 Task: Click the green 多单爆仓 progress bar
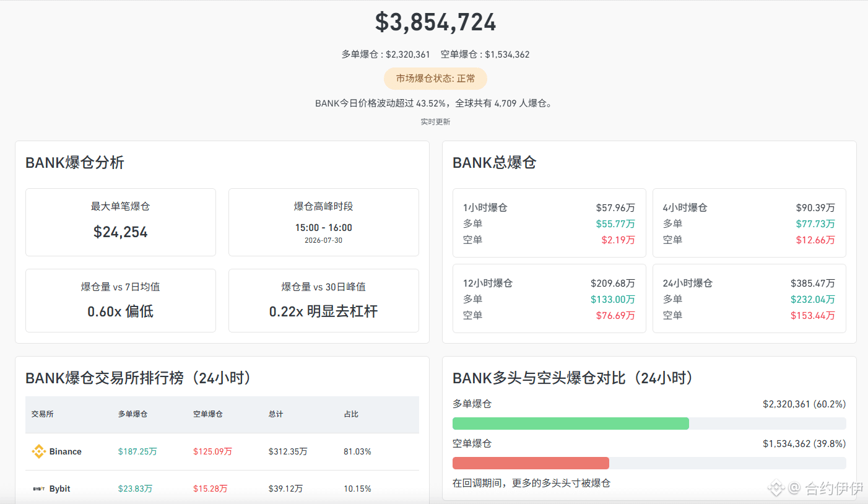(x=571, y=424)
